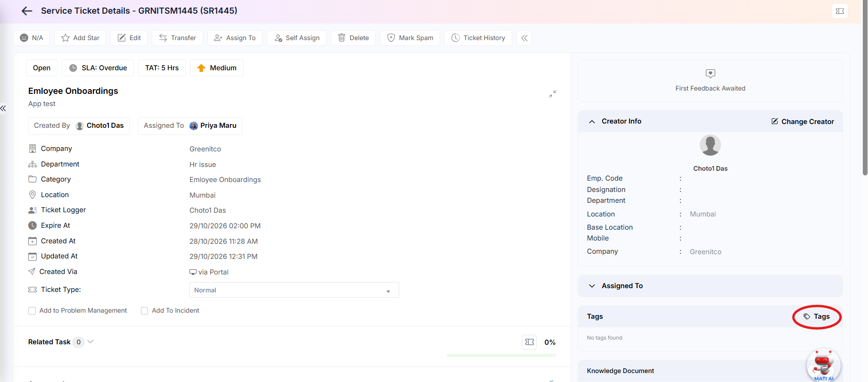This screenshot has height=382, width=868.
Task: Click the collapse-view arrows icon
Action: [x=553, y=94]
